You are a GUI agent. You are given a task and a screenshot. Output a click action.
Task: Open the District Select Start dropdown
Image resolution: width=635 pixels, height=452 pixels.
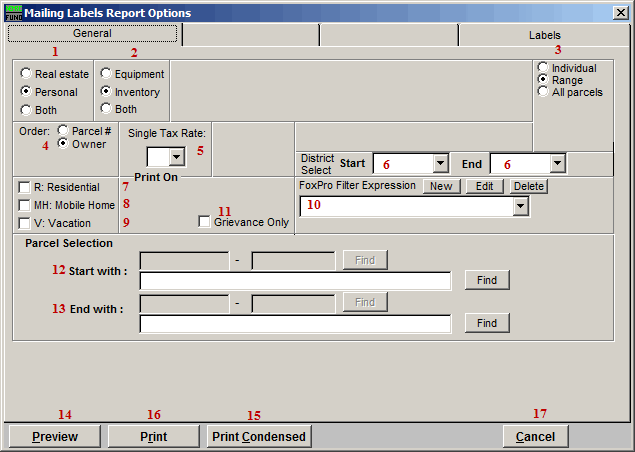click(x=440, y=164)
